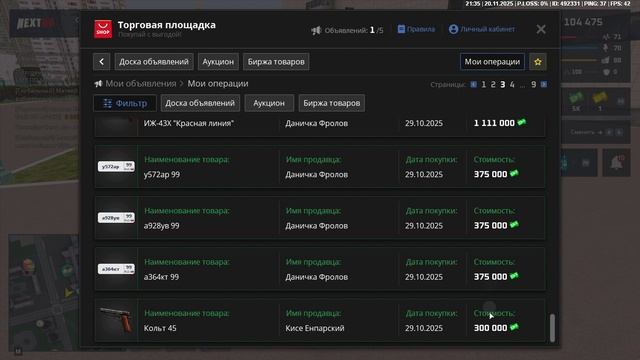Image resolution: width=640 pixels, height=360 pixels.
Task: Click the Кольт 45 pistol thumbnail
Action: [116, 320]
